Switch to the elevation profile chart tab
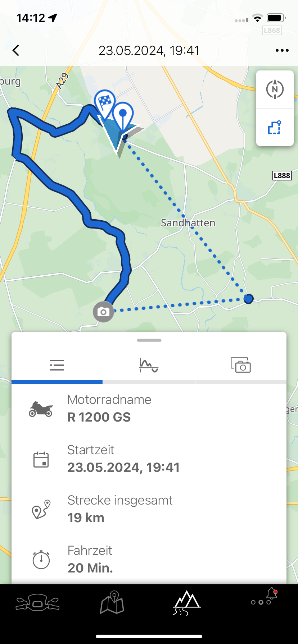298x644 pixels. (x=149, y=365)
